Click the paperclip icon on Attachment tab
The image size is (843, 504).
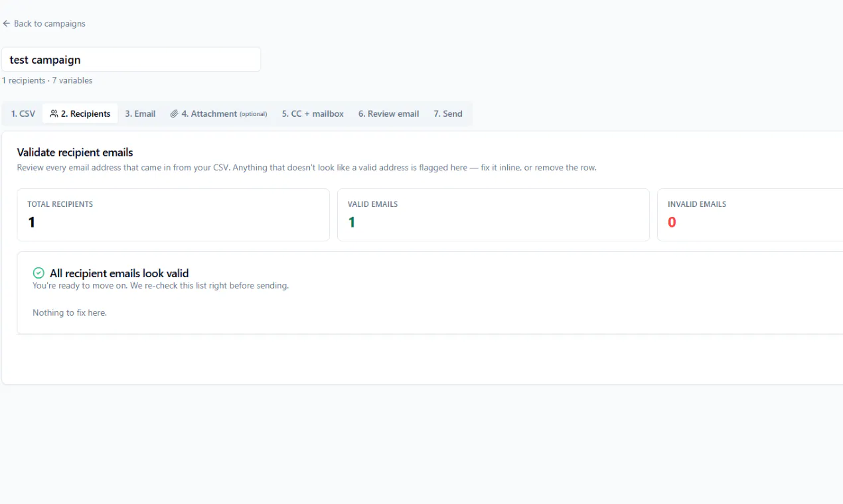(x=174, y=113)
